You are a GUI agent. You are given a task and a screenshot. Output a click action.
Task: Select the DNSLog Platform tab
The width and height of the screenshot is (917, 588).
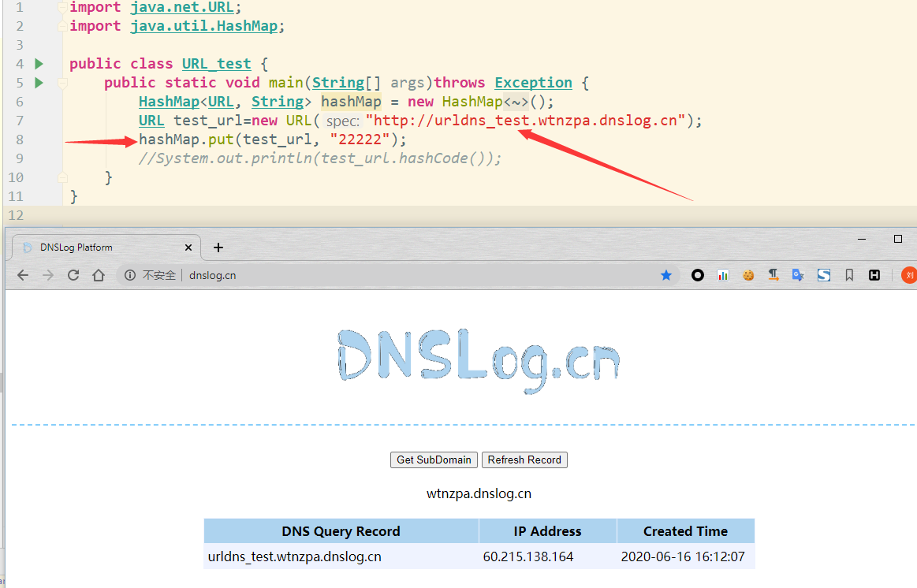pyautogui.click(x=95, y=247)
